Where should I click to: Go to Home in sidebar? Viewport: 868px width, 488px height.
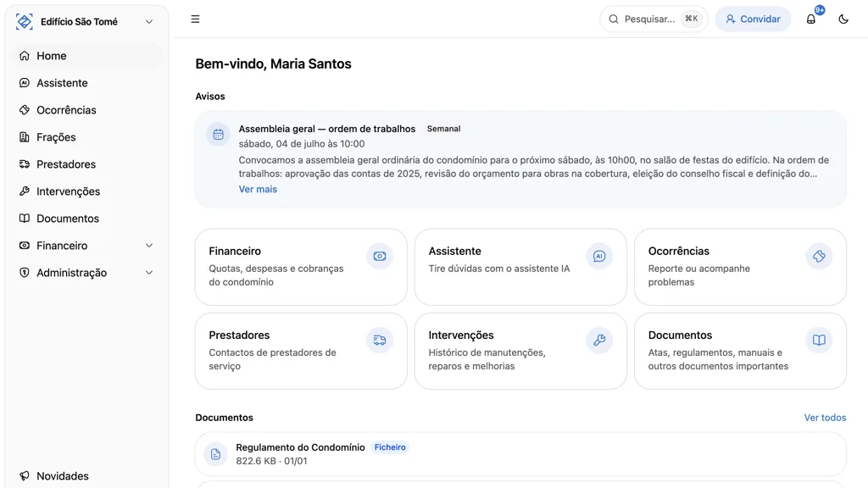point(87,56)
